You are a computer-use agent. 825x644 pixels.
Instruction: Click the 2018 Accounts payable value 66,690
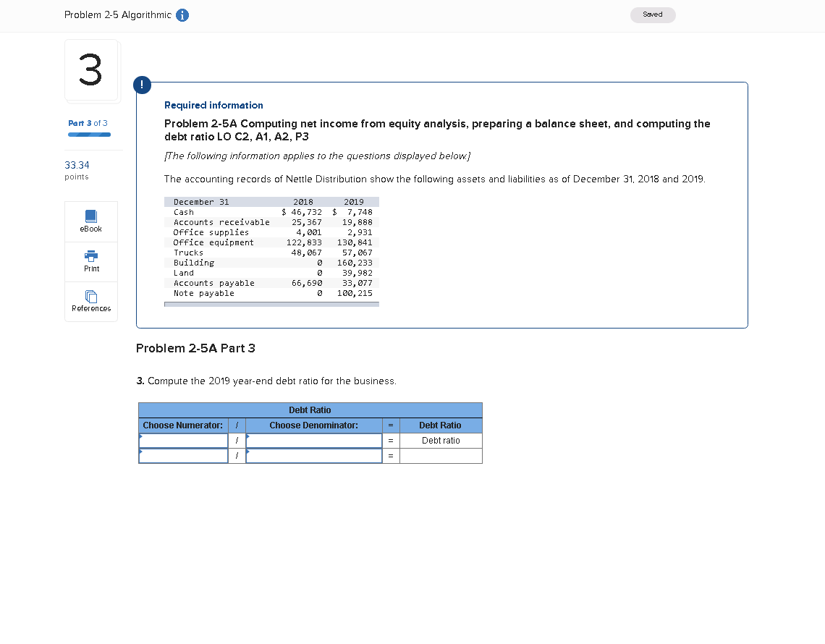coord(307,283)
